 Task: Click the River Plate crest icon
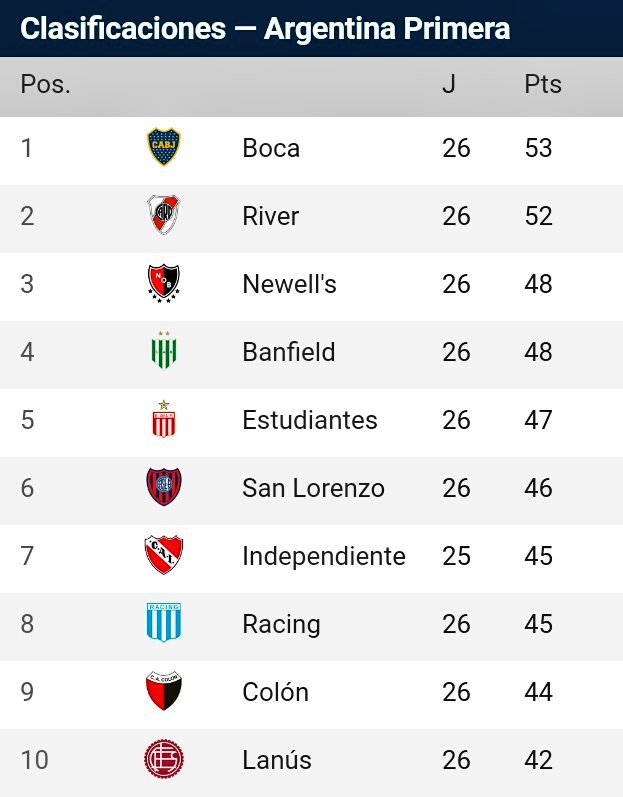point(164,215)
